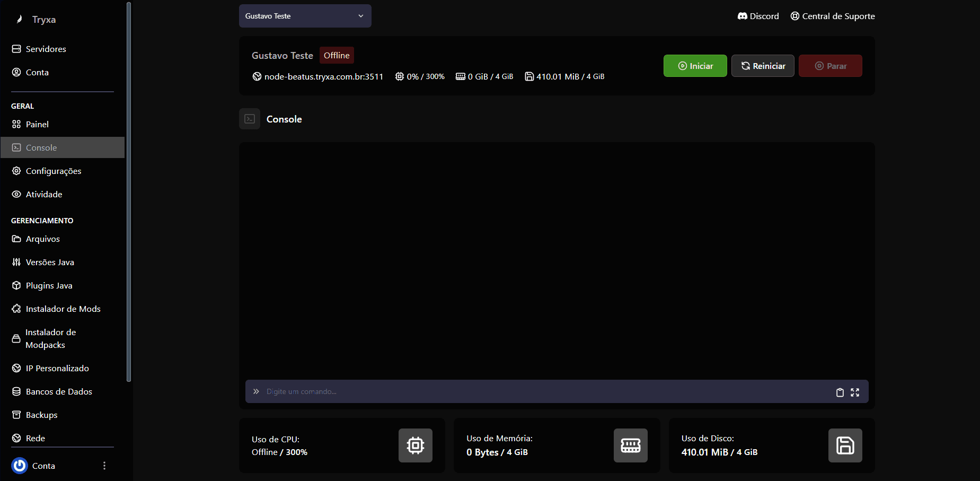Open the Discord link
This screenshot has width=980, height=481.
coord(758,16)
